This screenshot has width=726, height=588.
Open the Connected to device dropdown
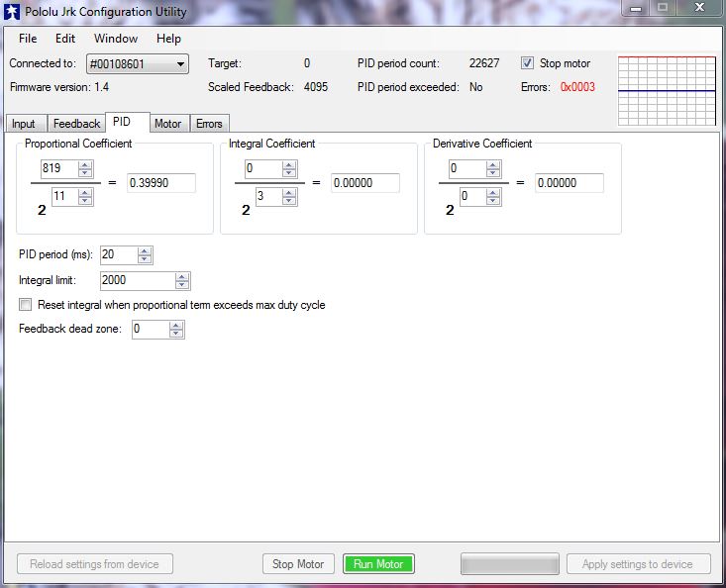tap(138, 63)
